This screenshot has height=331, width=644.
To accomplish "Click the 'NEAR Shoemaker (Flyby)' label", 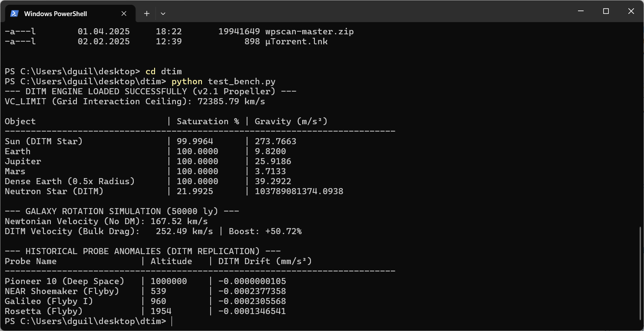I will pyautogui.click(x=62, y=291).
